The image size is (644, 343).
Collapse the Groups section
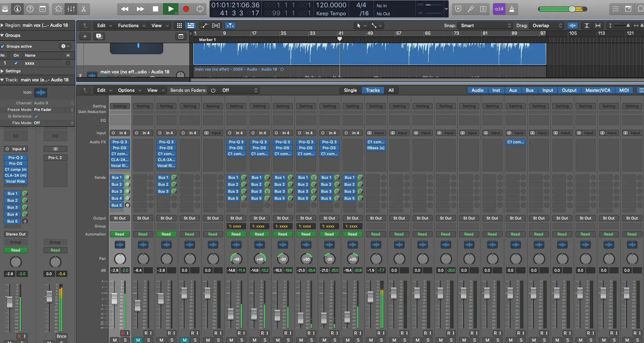click(x=2, y=35)
